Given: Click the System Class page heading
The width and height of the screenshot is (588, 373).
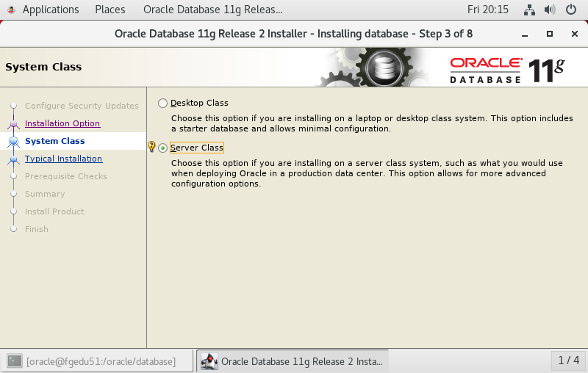Looking at the screenshot, I should 43,67.
